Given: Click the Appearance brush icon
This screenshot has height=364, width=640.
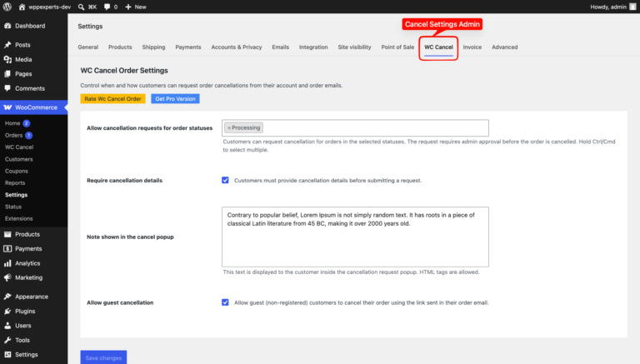Looking at the screenshot, I should tap(7, 297).
